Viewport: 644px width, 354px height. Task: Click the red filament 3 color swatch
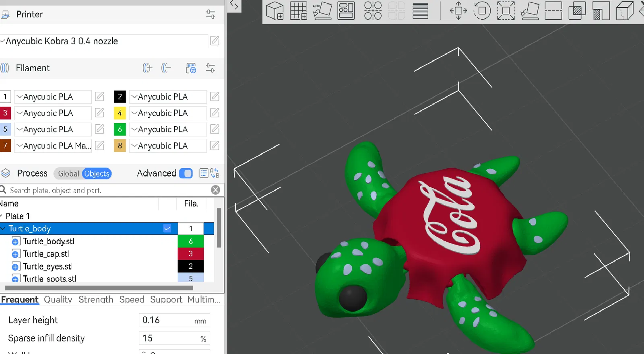tap(5, 113)
